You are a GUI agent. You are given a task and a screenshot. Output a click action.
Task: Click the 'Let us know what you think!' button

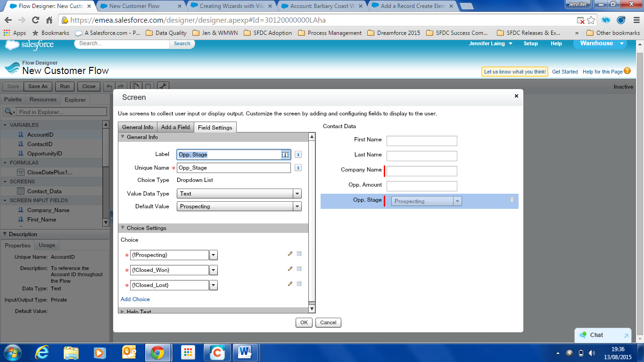click(x=515, y=72)
